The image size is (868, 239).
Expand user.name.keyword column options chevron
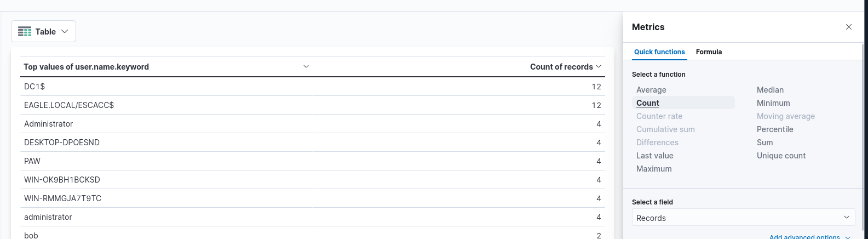[x=306, y=66]
